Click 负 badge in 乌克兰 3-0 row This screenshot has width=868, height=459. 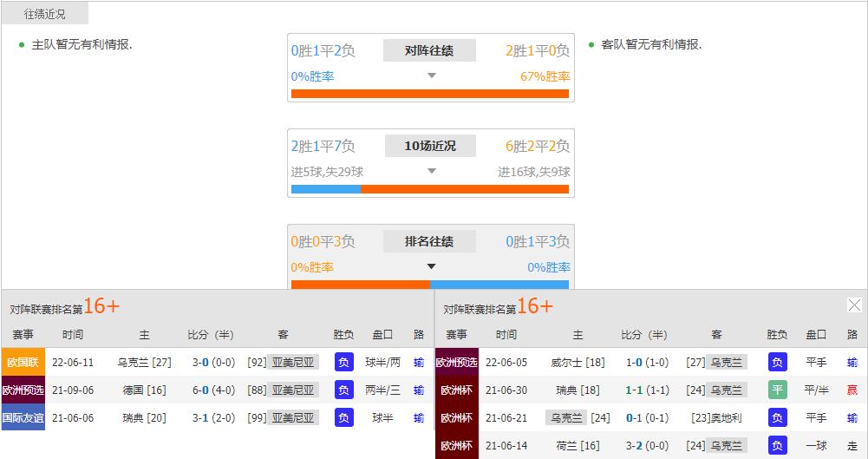point(343,362)
